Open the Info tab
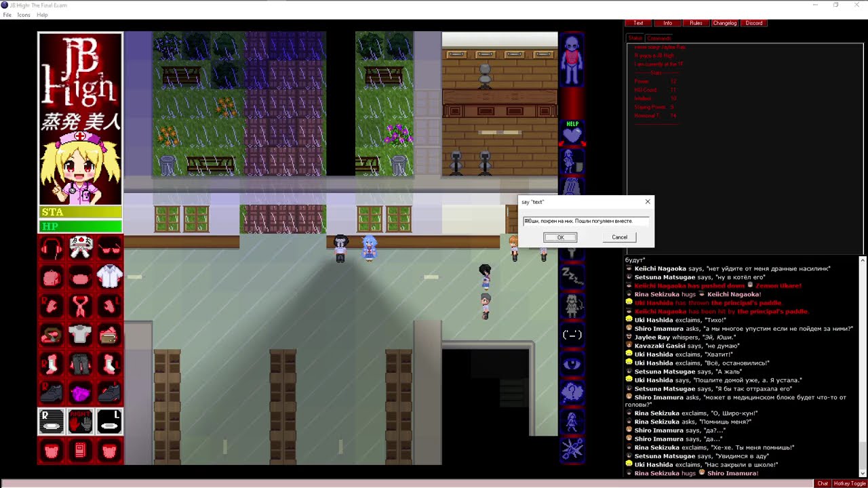The height and width of the screenshot is (488, 868). pyautogui.click(x=667, y=23)
